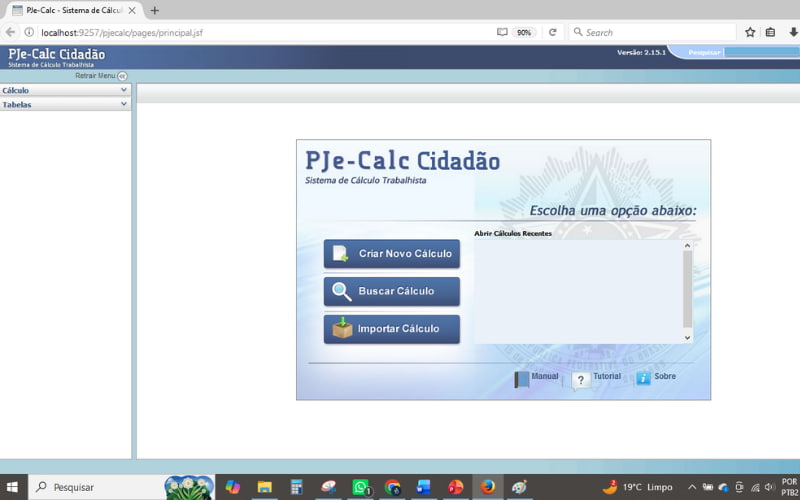
Task: Open Calculator from the taskbar
Action: 296,487
